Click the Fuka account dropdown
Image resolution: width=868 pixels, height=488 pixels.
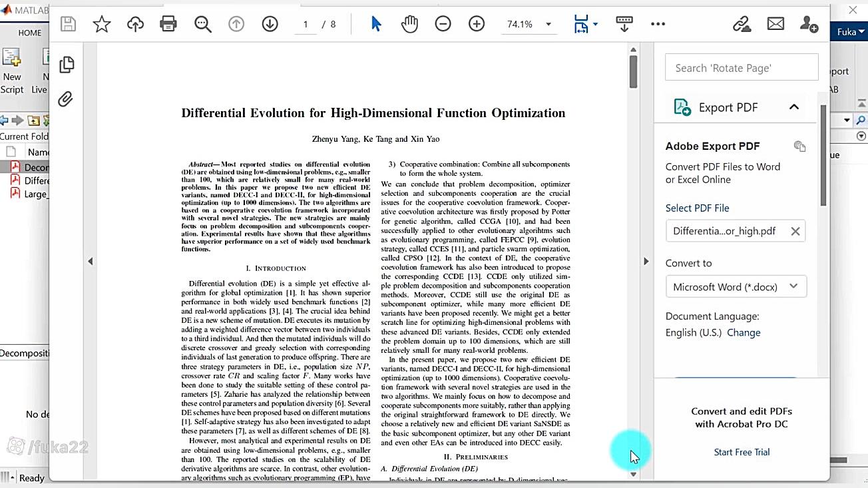coord(850,32)
